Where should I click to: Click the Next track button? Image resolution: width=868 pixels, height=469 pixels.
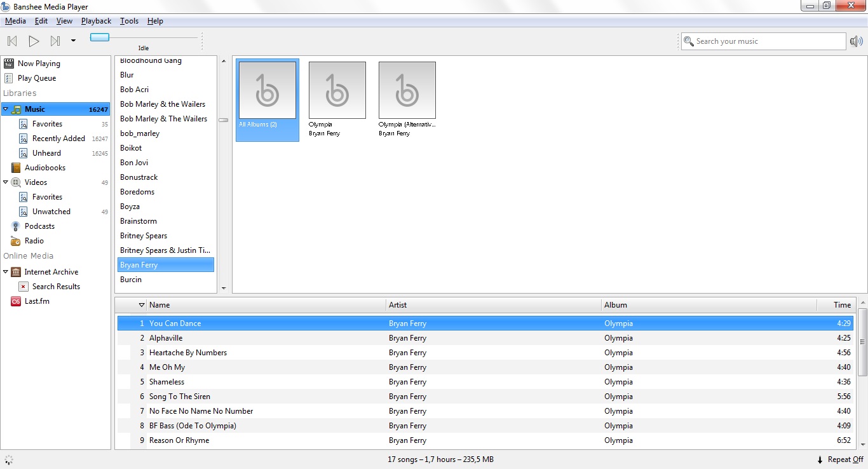pyautogui.click(x=55, y=41)
